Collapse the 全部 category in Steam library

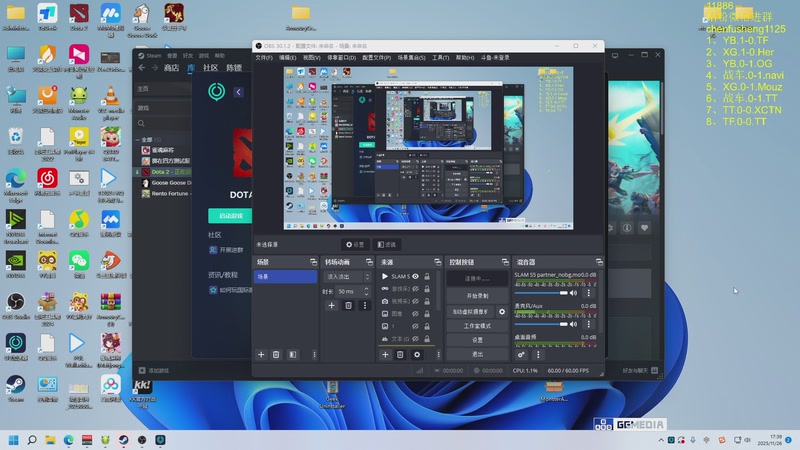point(138,140)
